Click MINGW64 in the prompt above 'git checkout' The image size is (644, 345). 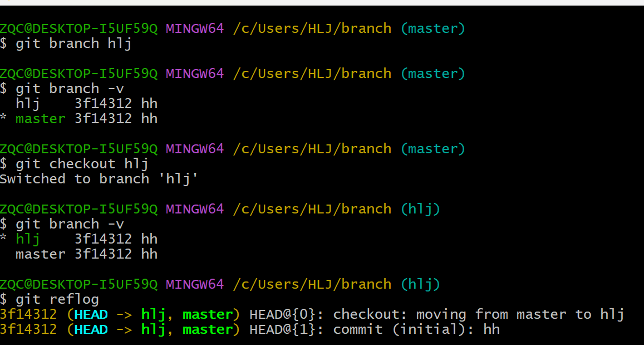195,149
